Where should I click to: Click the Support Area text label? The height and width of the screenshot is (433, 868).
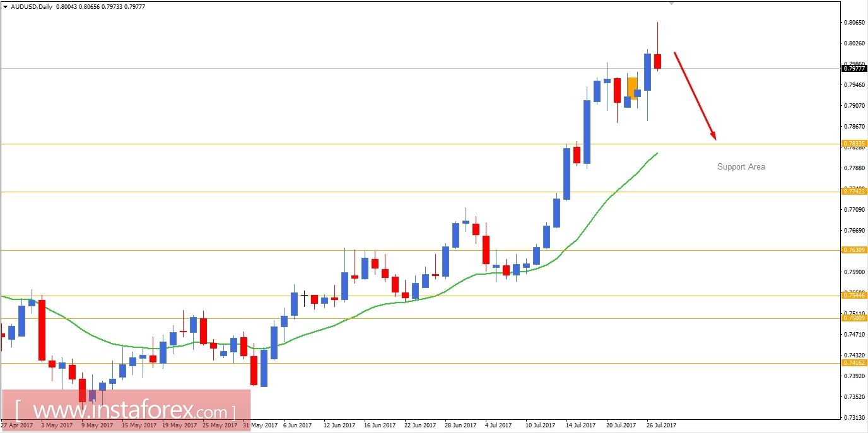click(741, 167)
